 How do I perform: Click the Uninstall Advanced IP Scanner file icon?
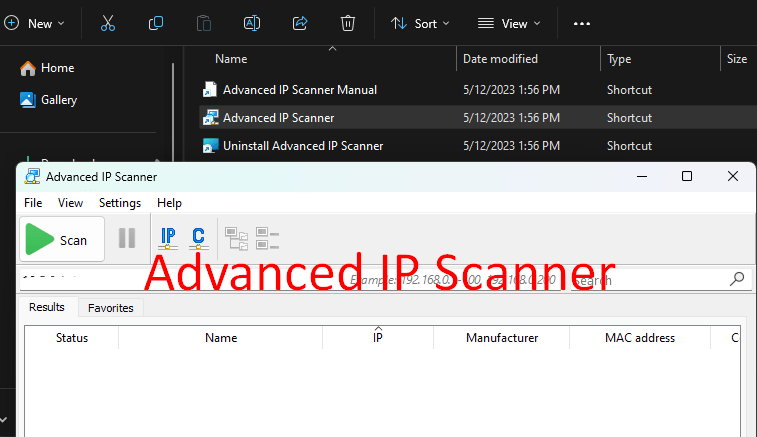pos(210,146)
